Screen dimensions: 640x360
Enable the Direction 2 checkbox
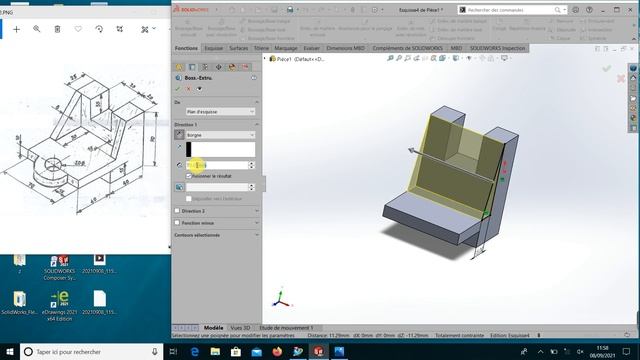pyautogui.click(x=177, y=211)
